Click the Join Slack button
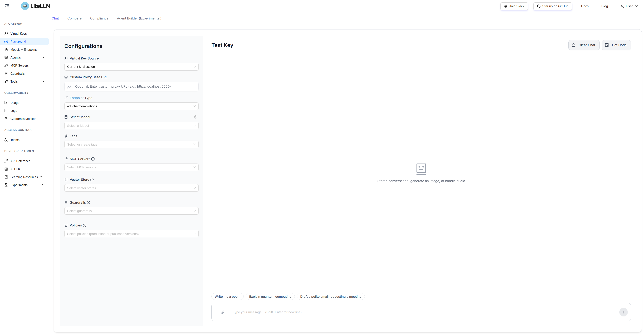Screen dimensions: 644x336 (x=514, y=6)
